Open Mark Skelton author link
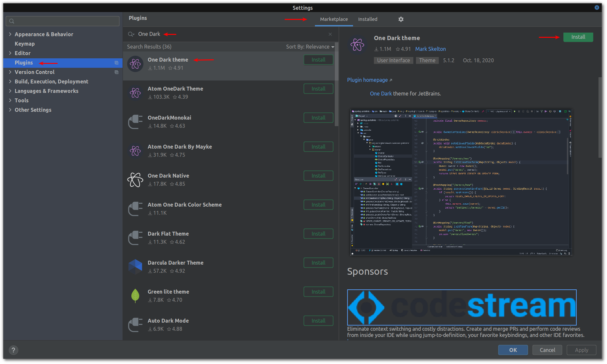The height and width of the screenshot is (364, 607). point(430,49)
